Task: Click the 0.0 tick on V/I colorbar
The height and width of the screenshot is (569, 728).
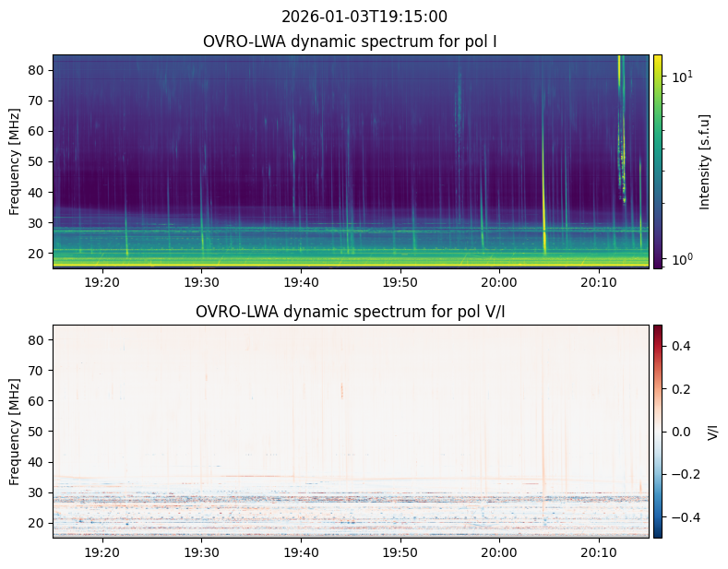Action: coord(679,432)
